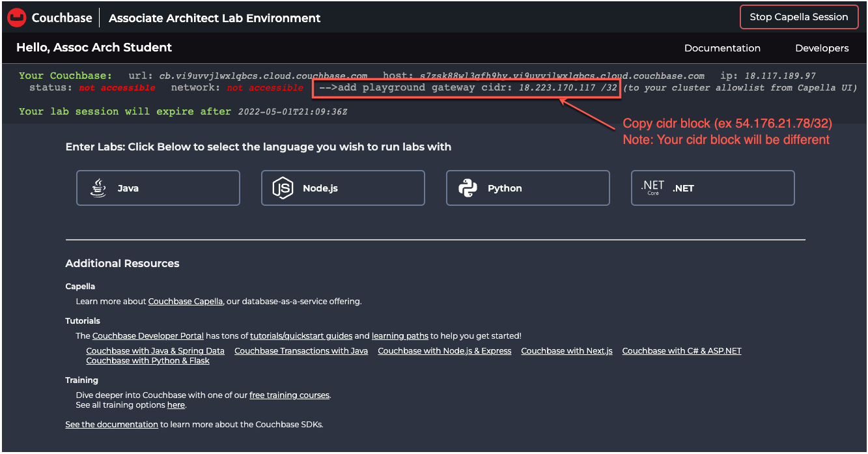Open Couchbase with C# & ASP.NET tutorial
This screenshot has height=454, width=868.
tap(682, 350)
